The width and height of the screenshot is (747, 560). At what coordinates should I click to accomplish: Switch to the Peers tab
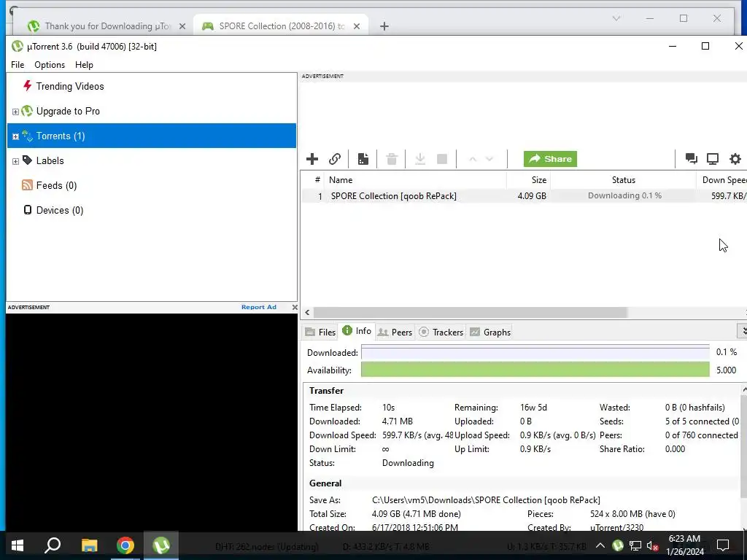(395, 332)
